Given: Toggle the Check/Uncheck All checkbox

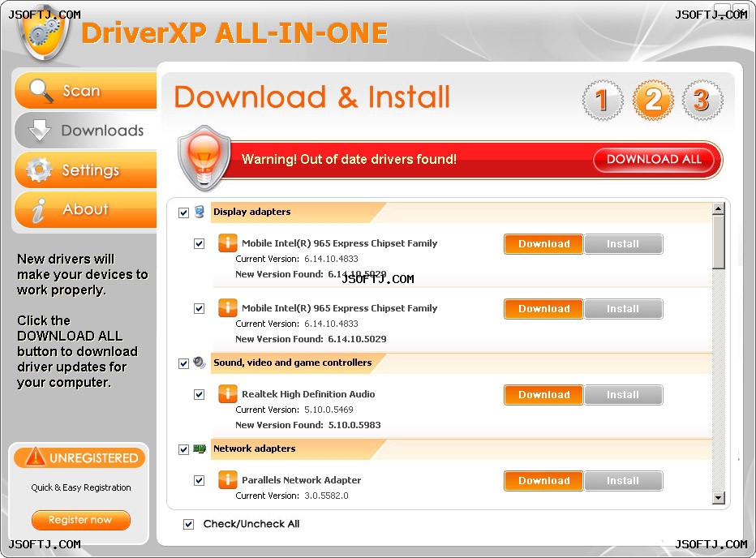Looking at the screenshot, I should pyautogui.click(x=188, y=524).
